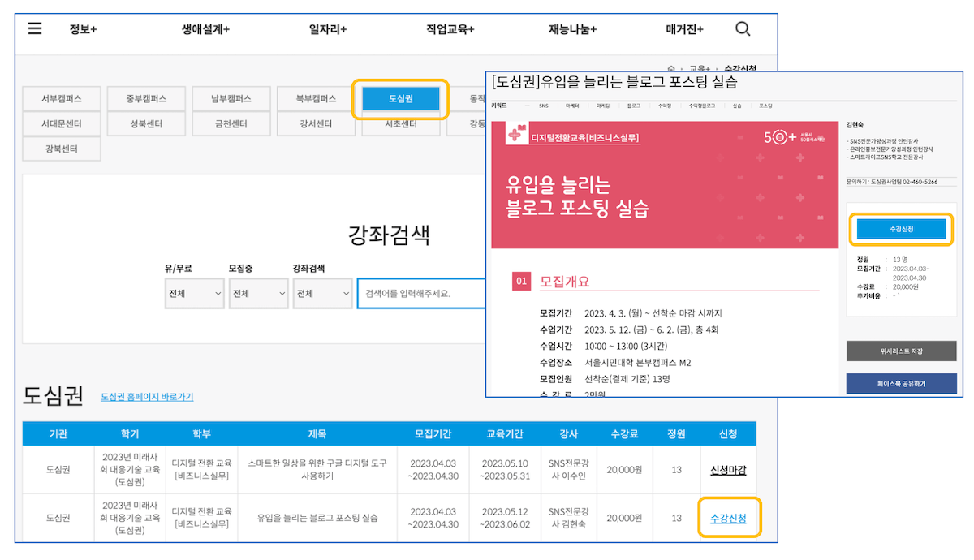Click the 도심권 홈페이지 바로가기 link
Viewport: 974px width, 560px height.
tap(147, 397)
